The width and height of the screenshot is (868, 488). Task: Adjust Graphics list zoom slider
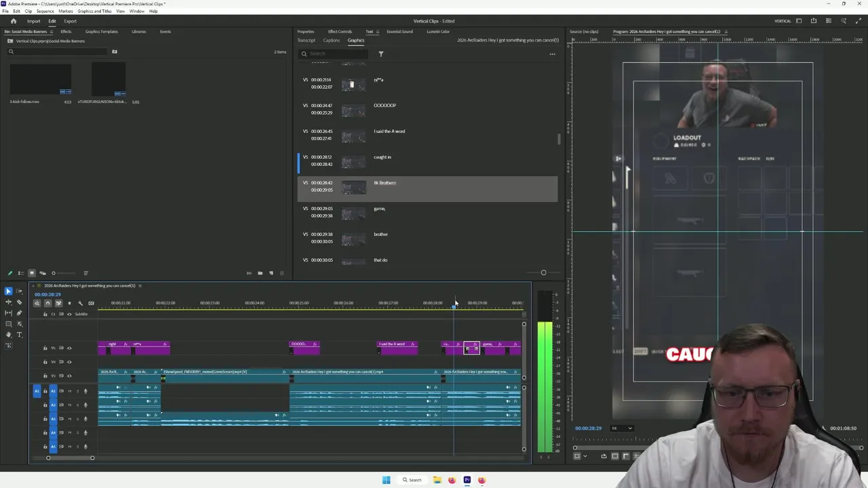[543, 273]
